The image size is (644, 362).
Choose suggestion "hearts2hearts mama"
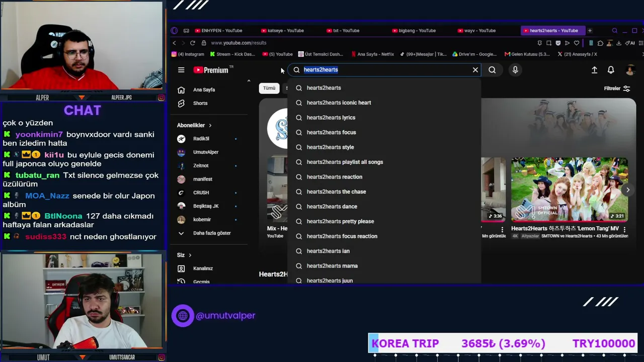pyautogui.click(x=384, y=266)
